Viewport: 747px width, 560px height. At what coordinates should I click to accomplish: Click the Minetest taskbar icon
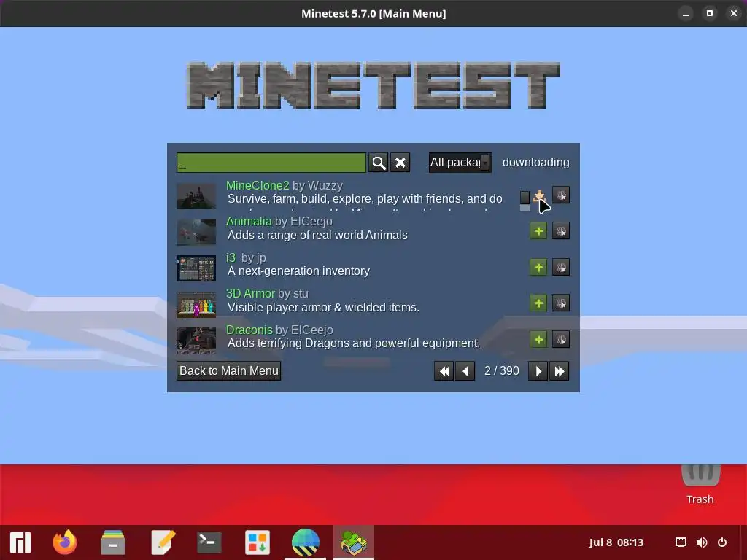pyautogui.click(x=354, y=542)
